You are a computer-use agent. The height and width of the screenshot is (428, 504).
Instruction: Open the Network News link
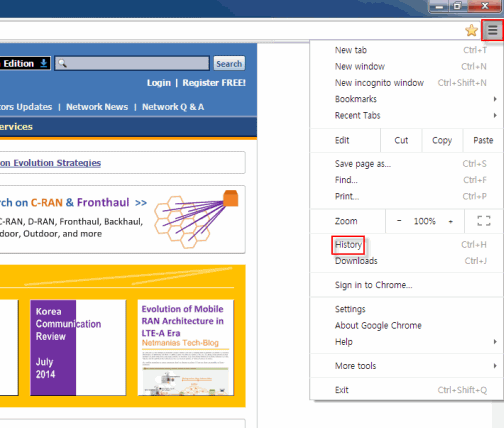pos(97,107)
